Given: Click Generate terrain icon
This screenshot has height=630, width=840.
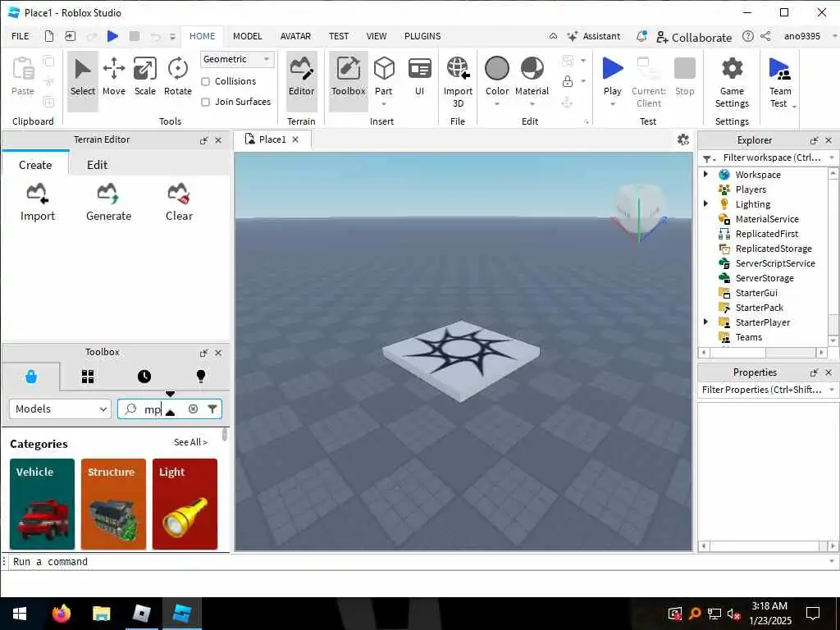Looking at the screenshot, I should point(108,202).
